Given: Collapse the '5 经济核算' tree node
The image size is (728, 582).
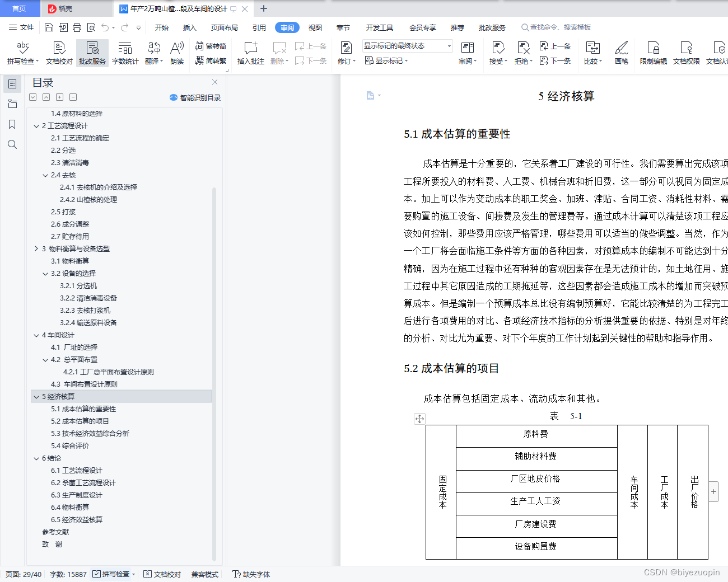Looking at the screenshot, I should click(36, 397).
